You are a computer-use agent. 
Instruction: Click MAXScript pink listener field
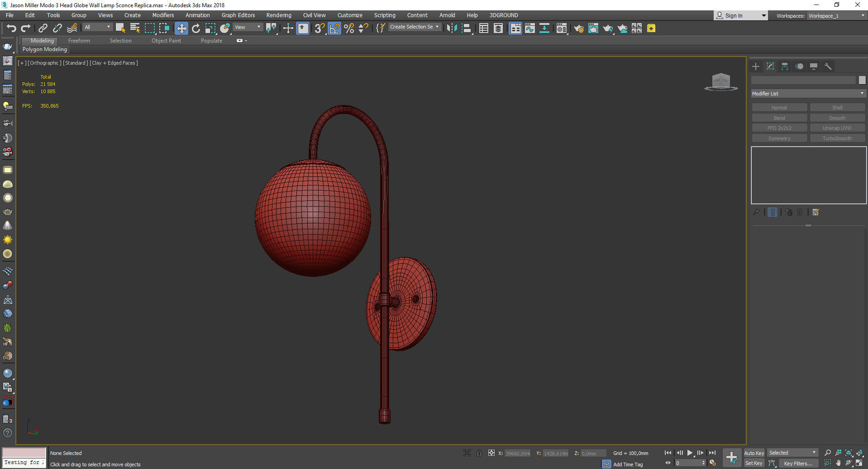(24, 453)
